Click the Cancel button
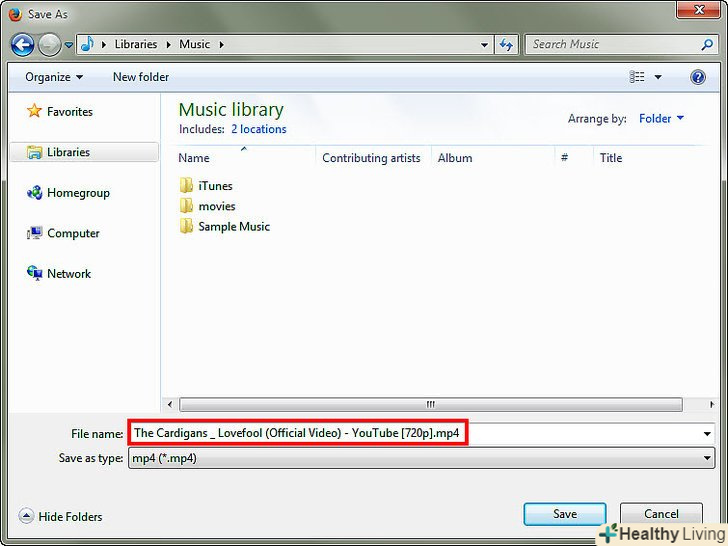 [661, 514]
